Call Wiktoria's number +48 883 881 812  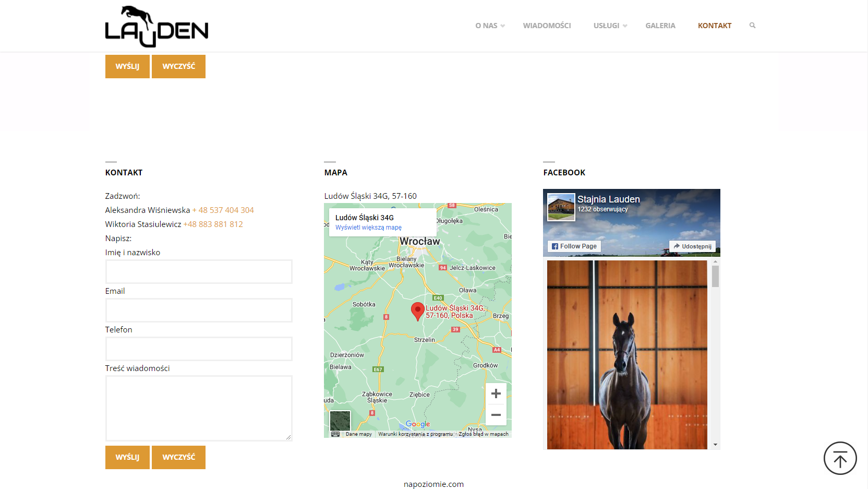pyautogui.click(x=213, y=224)
